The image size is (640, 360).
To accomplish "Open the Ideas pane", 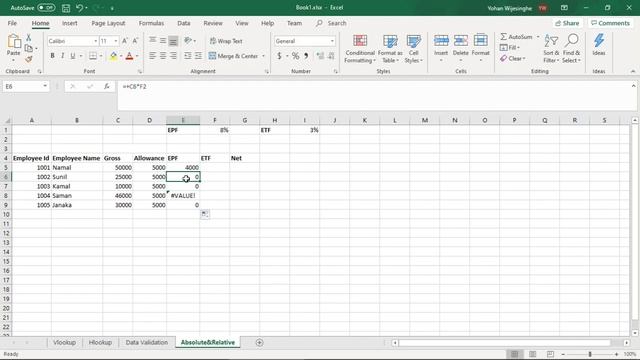I will click(x=599, y=45).
